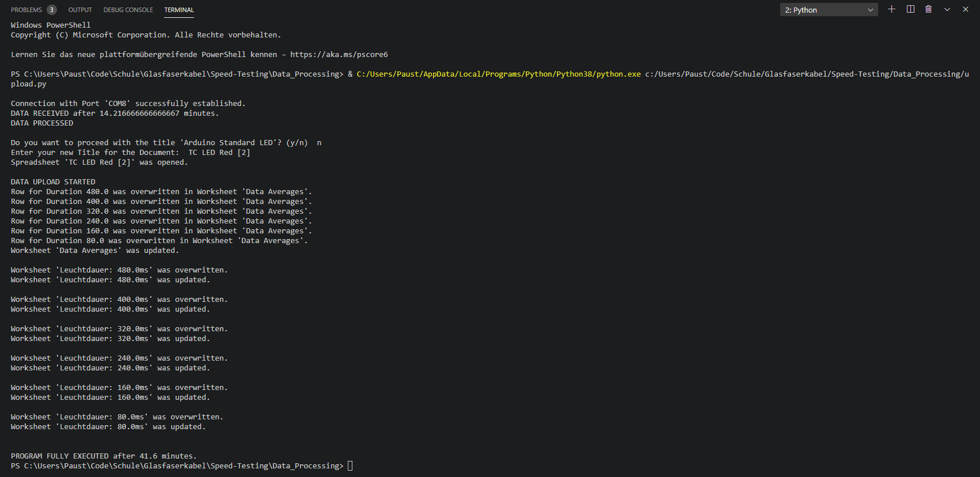Click the 'PROGRAM FULLY EXECUTED' output line
Viewport: 980px width, 477px height.
click(x=104, y=456)
